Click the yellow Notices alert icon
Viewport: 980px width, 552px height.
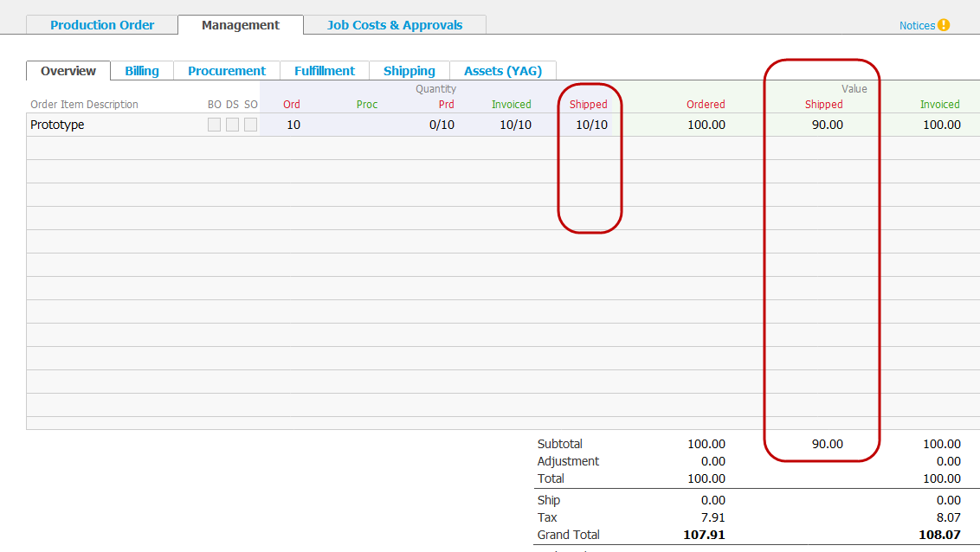click(944, 25)
